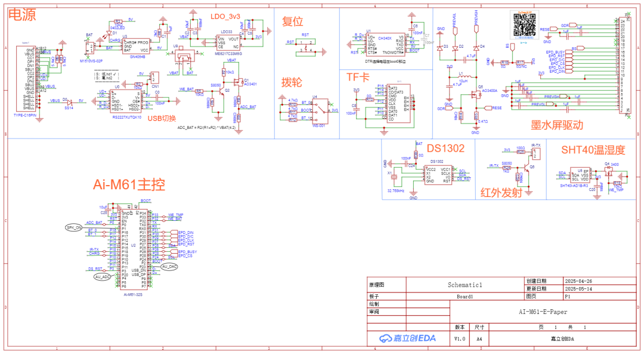This screenshot has height=354, width=644.
Task: Select the ME6217C33M5G LDO regulator symbol
Action: coord(228,43)
